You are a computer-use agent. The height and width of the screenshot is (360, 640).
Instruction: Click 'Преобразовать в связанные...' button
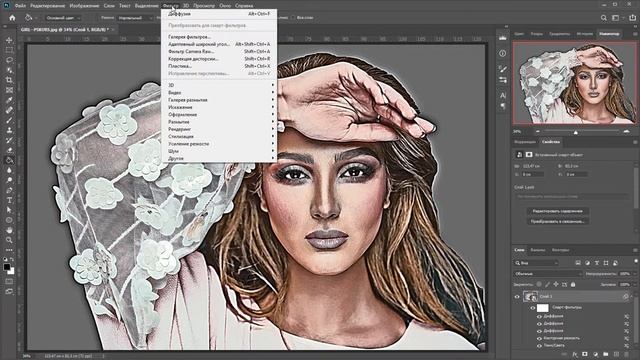[x=557, y=221]
